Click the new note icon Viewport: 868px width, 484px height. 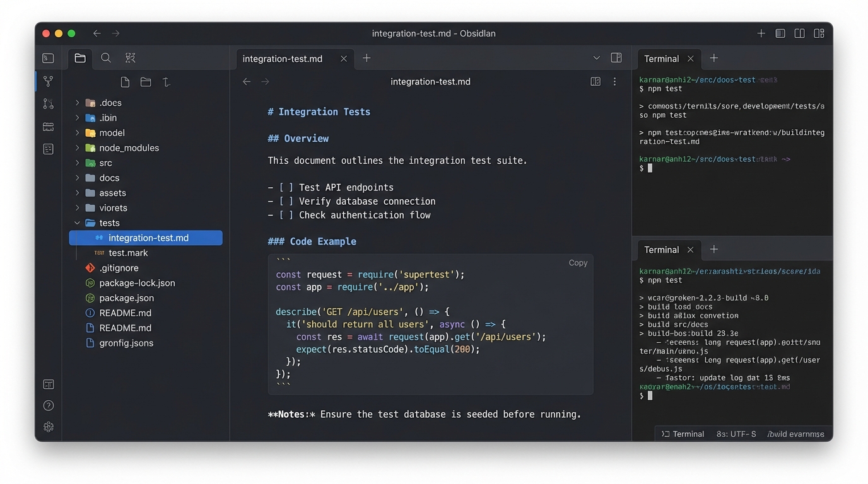point(125,82)
